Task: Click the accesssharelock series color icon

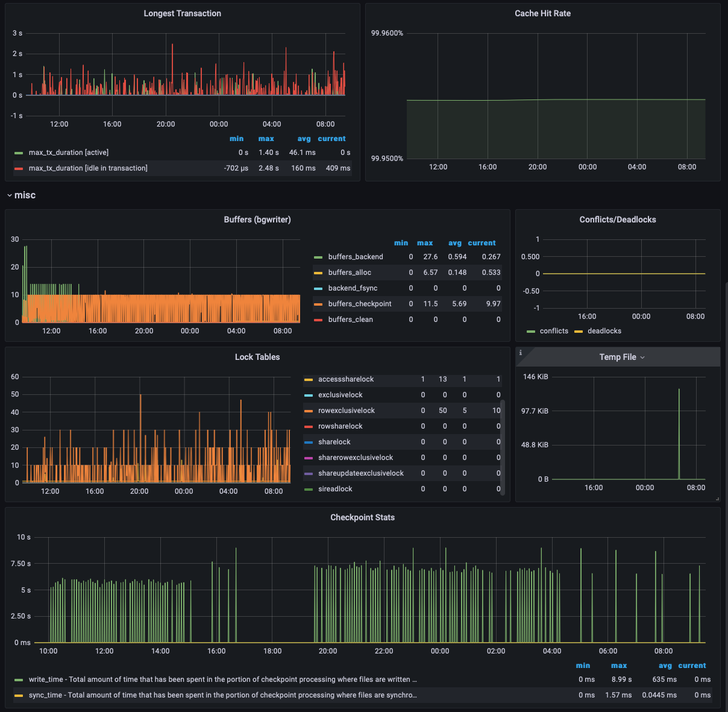Action: tap(309, 380)
